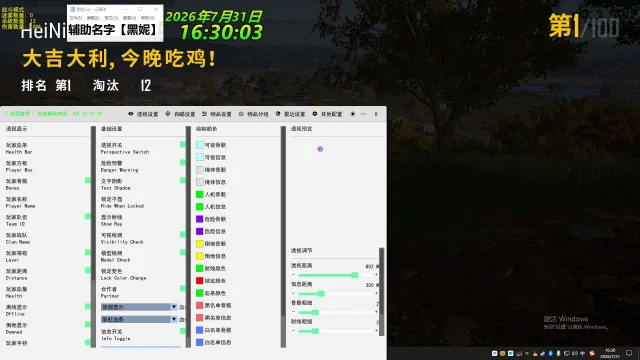Open the 雷达设置 tab
This screenshot has width=640, height=360.
[x=290, y=114]
